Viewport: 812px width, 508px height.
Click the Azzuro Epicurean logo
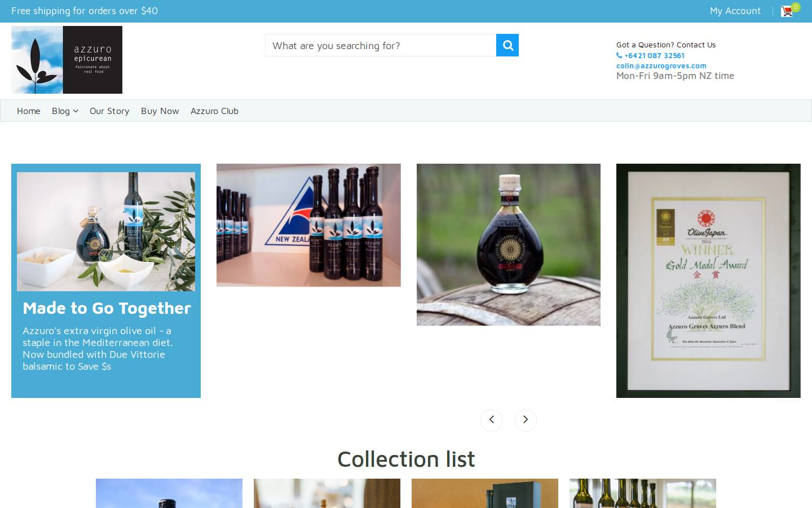pyautogui.click(x=67, y=60)
